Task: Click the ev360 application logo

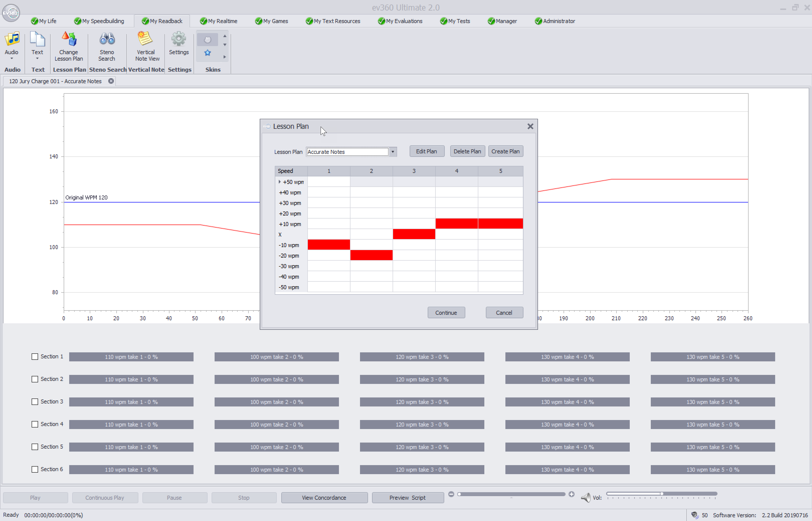Action: (x=11, y=13)
